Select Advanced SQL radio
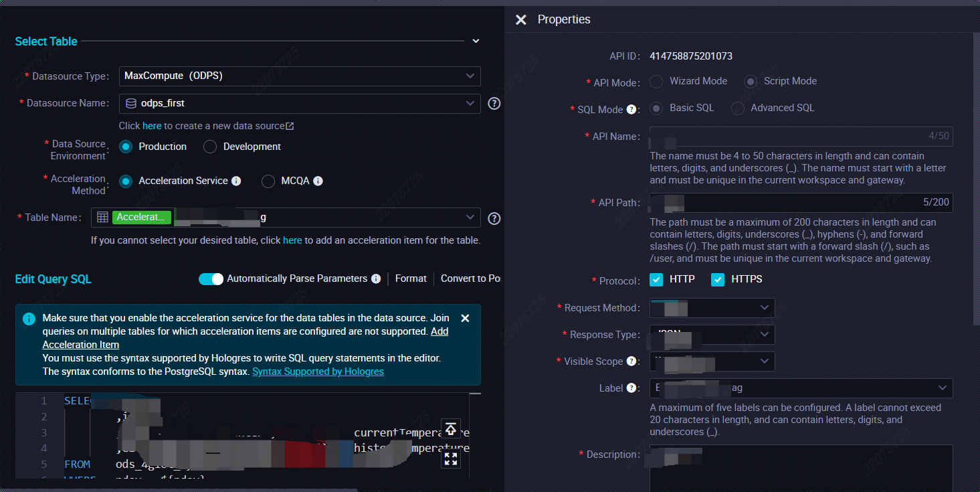The width and height of the screenshot is (980, 492). point(738,108)
